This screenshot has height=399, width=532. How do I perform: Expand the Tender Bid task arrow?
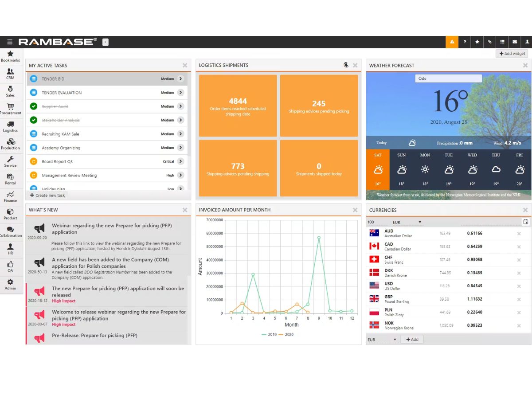180,79
